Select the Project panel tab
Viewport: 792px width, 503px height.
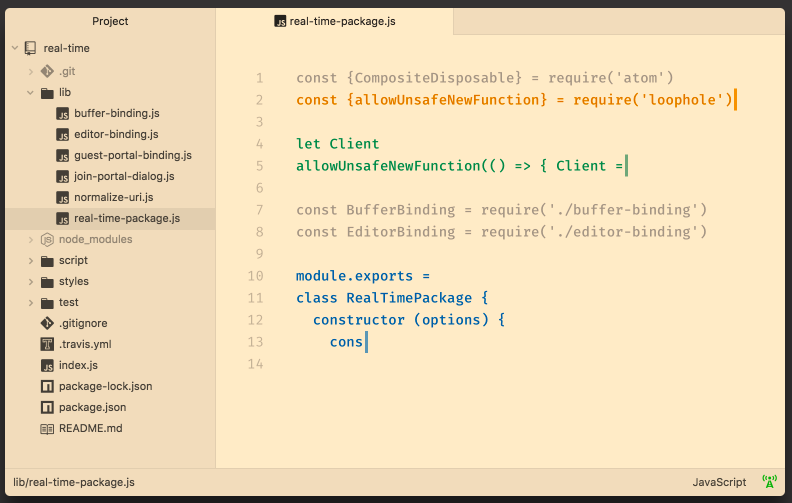tap(110, 21)
